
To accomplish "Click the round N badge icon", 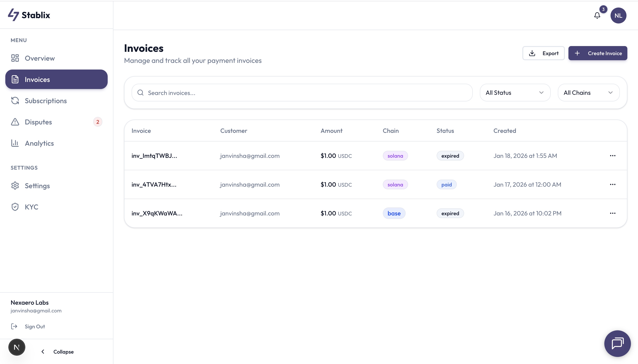I will [17, 347].
